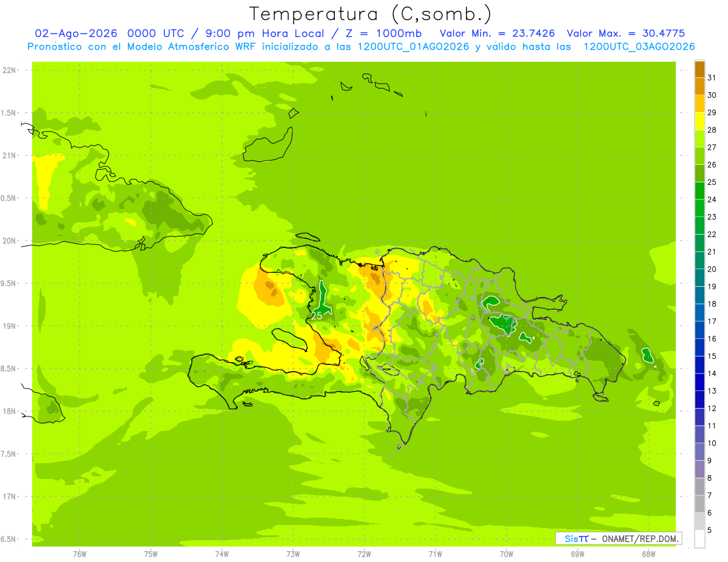Click the '69W' longitude label

[577, 554]
